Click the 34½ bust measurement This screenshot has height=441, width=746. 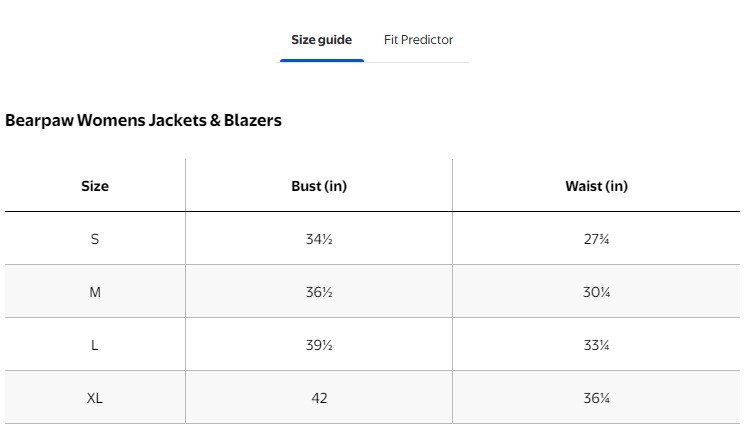tap(319, 239)
